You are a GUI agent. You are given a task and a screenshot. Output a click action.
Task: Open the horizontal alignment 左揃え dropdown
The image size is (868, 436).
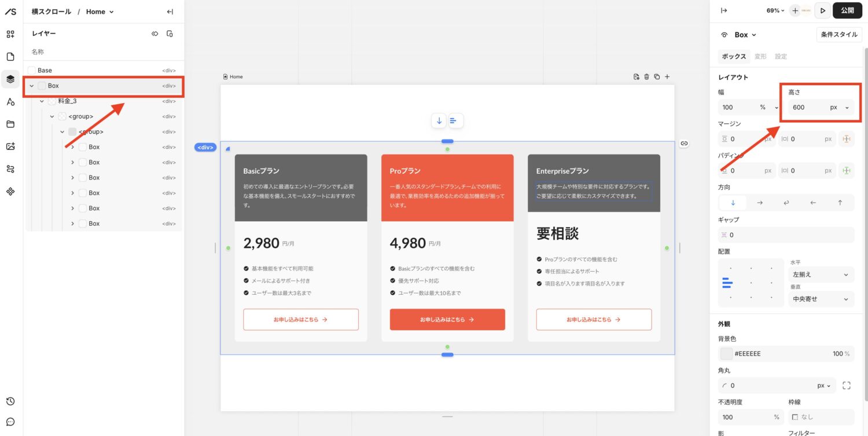[821, 274]
